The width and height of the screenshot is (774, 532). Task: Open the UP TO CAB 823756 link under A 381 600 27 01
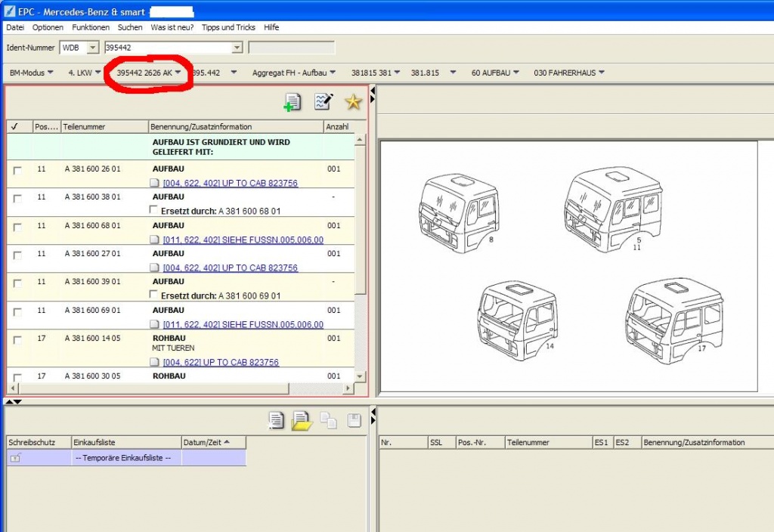click(231, 268)
